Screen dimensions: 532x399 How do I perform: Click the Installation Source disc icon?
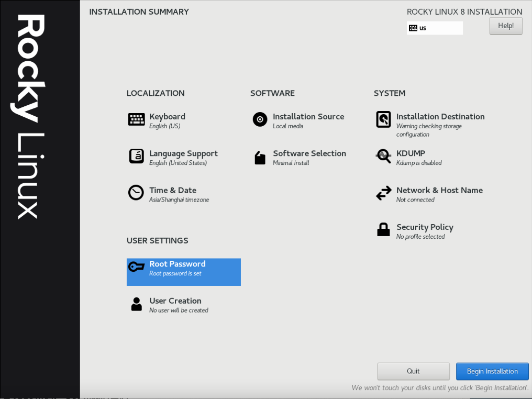click(260, 119)
